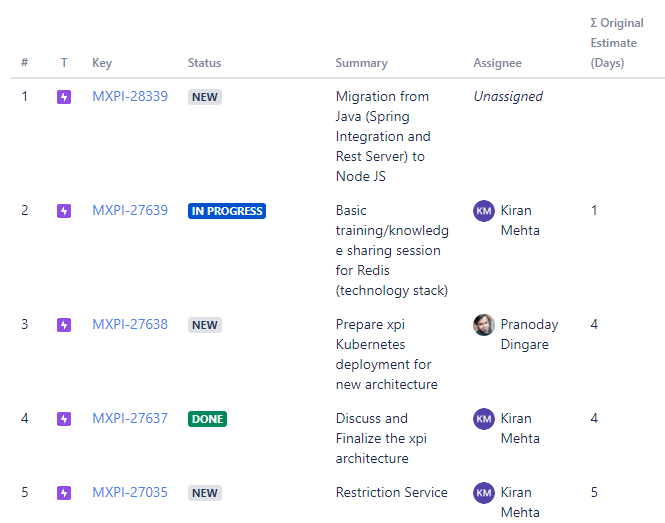Sort by the Assignee column header
This screenshot has width=665, height=523.
tap(497, 63)
